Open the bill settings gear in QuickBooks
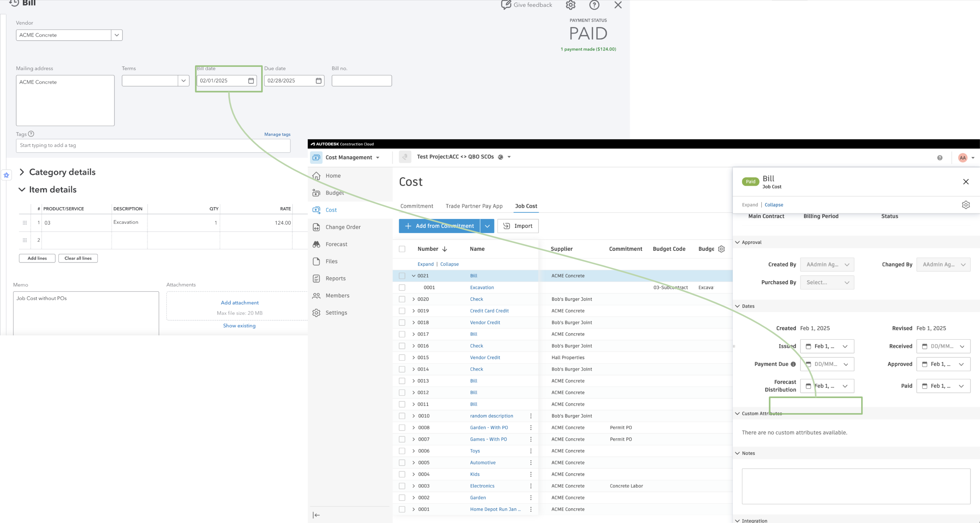Image resolution: width=980 pixels, height=523 pixels. point(570,5)
